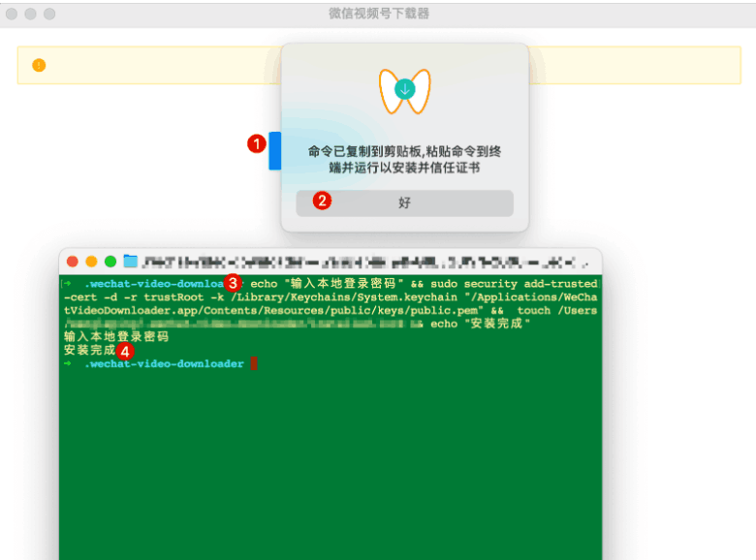
Task: Click the 好 button in the dialog
Action: pyautogui.click(x=404, y=202)
